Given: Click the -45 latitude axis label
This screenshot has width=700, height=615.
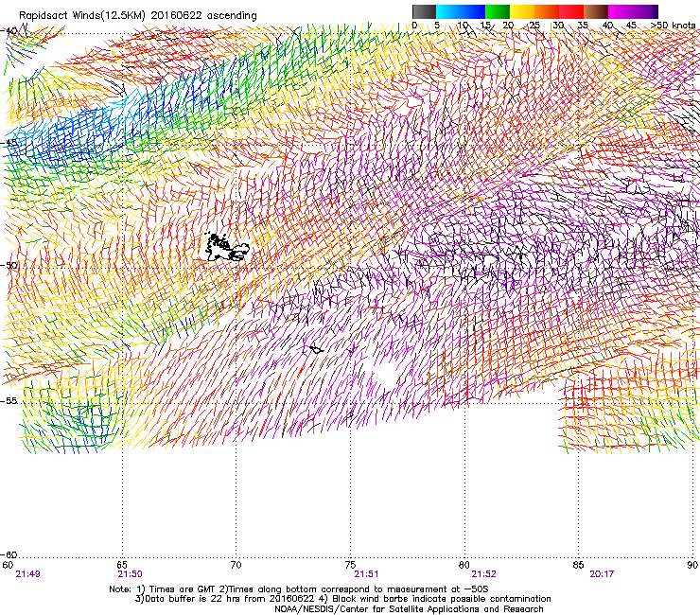Looking at the screenshot, I should coord(9,143).
